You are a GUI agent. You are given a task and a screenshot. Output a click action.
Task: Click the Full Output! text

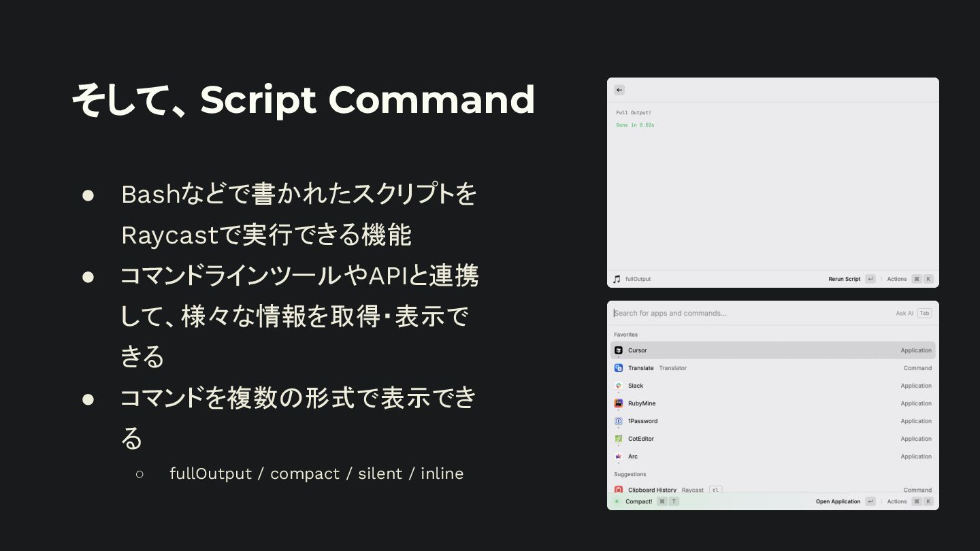634,112
